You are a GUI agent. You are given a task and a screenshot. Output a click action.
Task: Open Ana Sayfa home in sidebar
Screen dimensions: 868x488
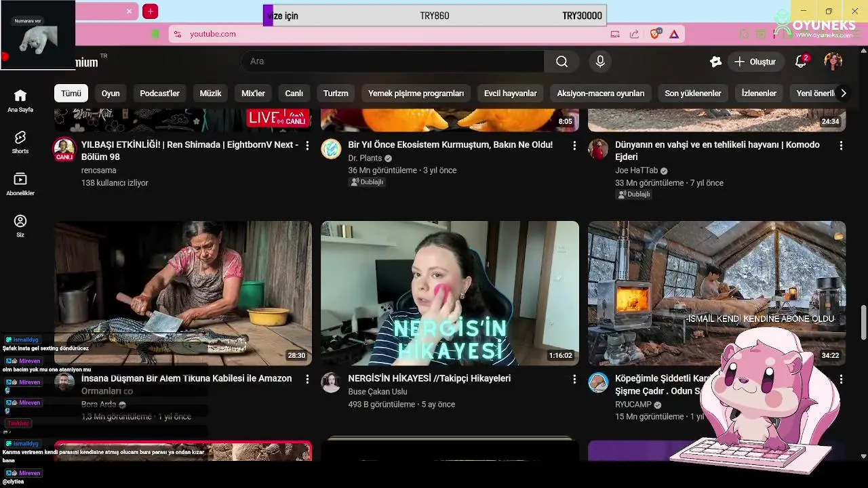(x=20, y=100)
